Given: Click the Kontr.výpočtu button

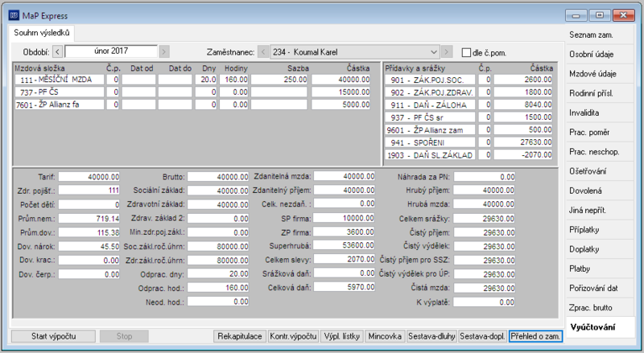Looking at the screenshot, I should tap(293, 336).
